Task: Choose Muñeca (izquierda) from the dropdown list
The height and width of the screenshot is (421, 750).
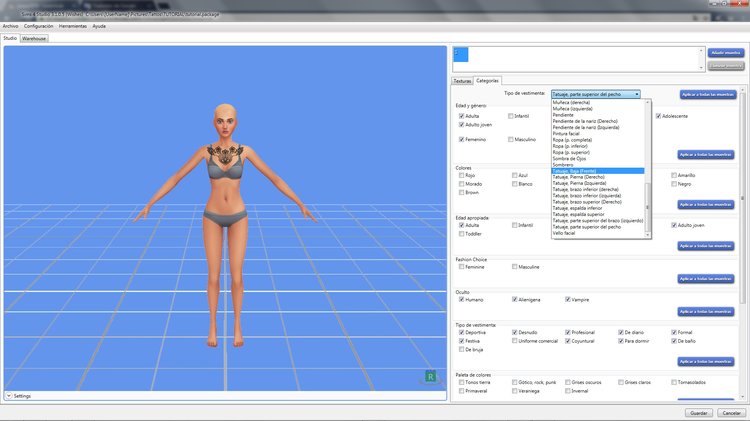Action: click(x=573, y=109)
